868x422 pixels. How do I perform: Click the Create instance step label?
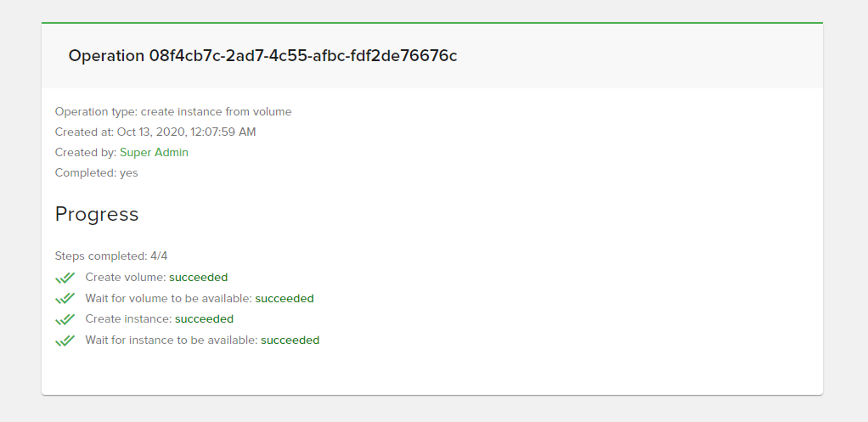coord(128,319)
